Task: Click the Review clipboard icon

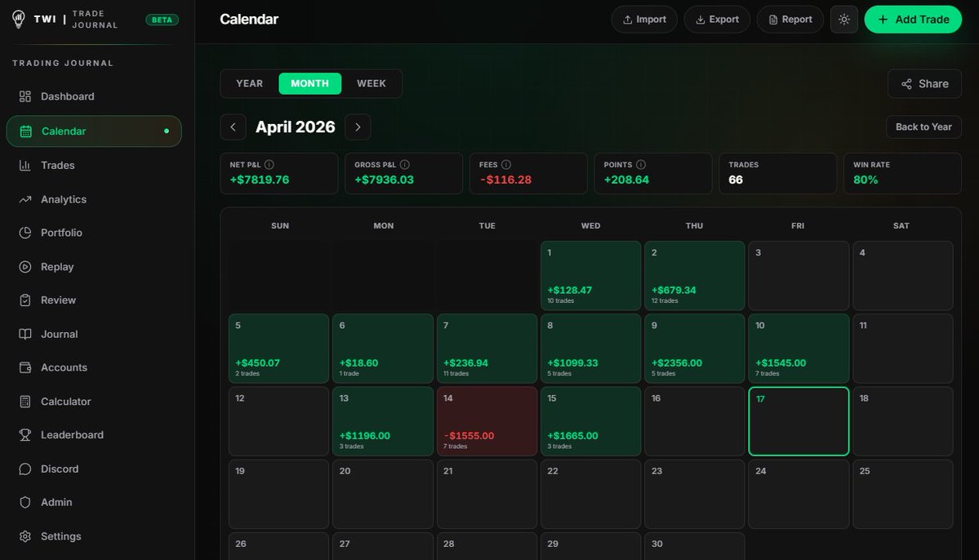Action: [x=25, y=300]
